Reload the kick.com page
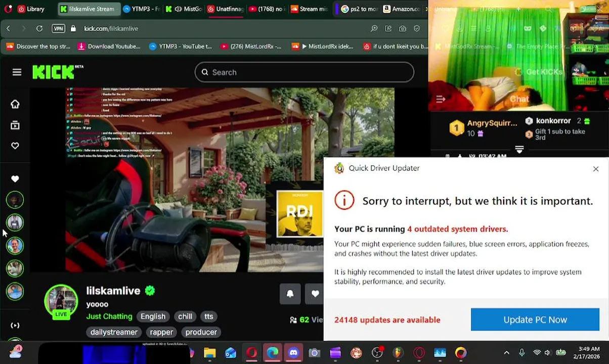 pos(39,29)
